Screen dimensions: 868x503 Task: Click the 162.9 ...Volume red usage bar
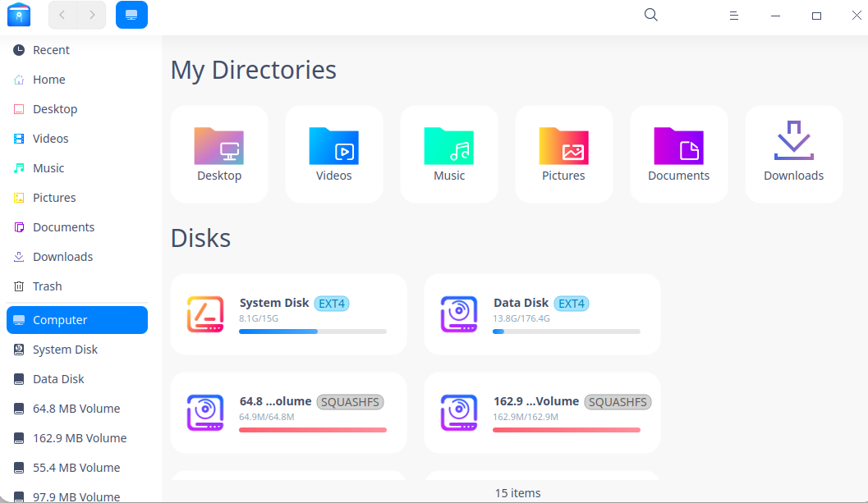(567, 430)
